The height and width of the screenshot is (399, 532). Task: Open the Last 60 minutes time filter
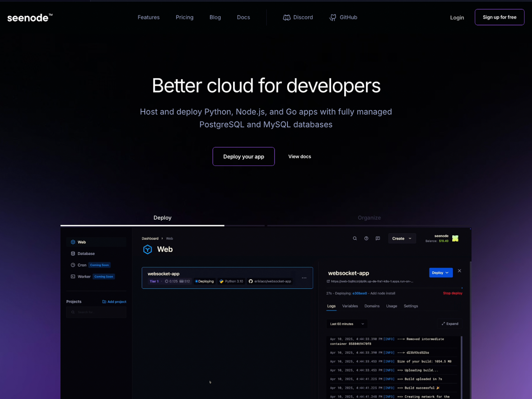pos(347,324)
